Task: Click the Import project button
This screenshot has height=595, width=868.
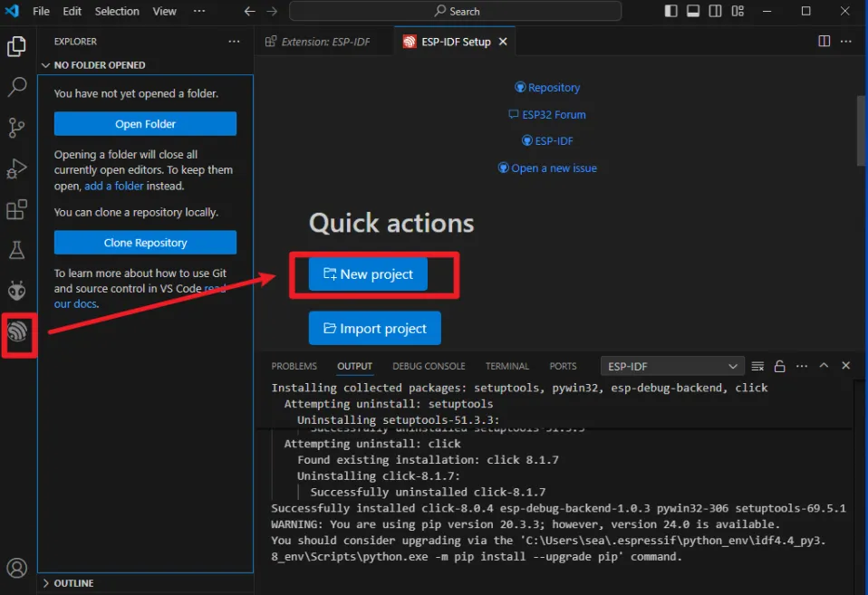Action: [375, 328]
